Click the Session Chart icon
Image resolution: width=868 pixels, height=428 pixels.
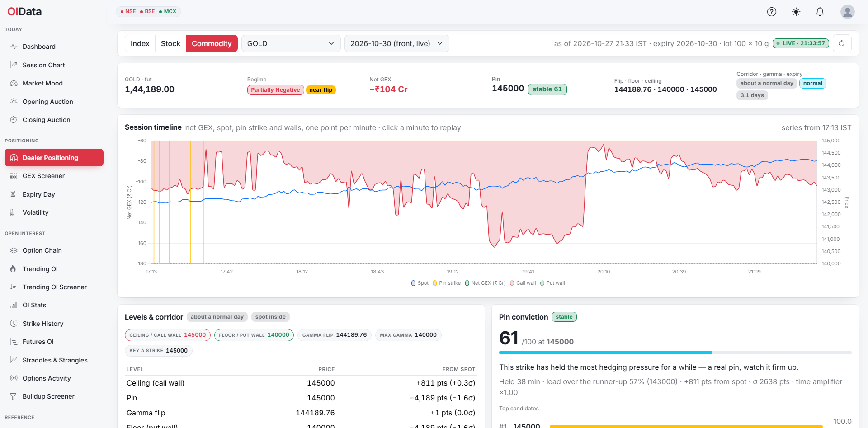point(14,65)
